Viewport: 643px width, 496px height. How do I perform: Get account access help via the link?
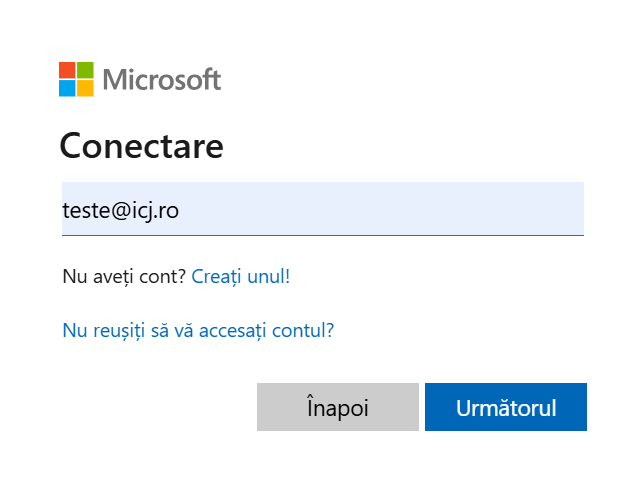[x=198, y=329]
